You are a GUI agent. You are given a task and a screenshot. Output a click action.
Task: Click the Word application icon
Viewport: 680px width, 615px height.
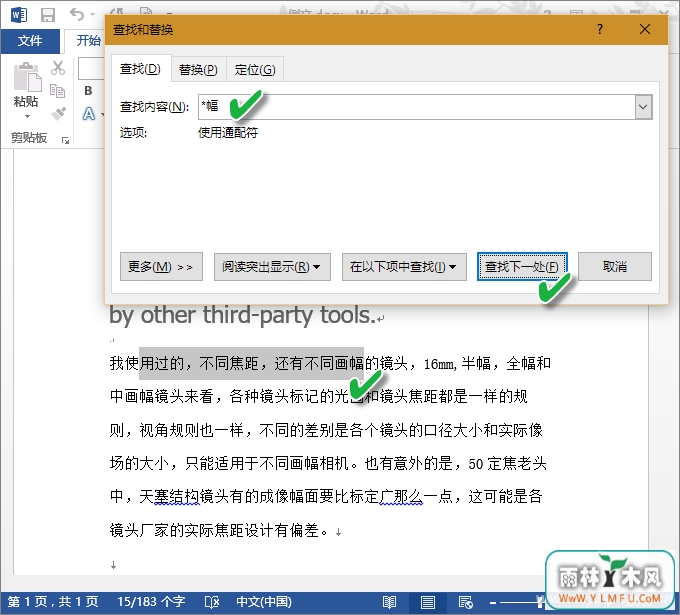pyautogui.click(x=19, y=15)
